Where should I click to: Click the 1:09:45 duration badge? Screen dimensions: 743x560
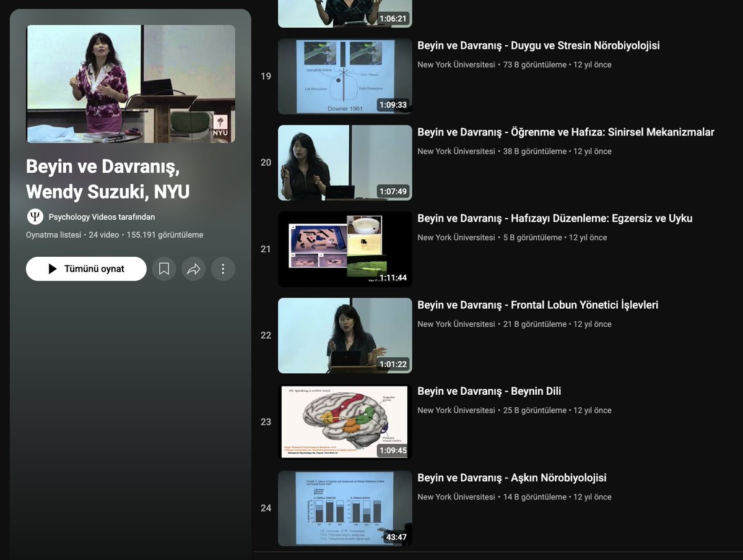pos(393,450)
